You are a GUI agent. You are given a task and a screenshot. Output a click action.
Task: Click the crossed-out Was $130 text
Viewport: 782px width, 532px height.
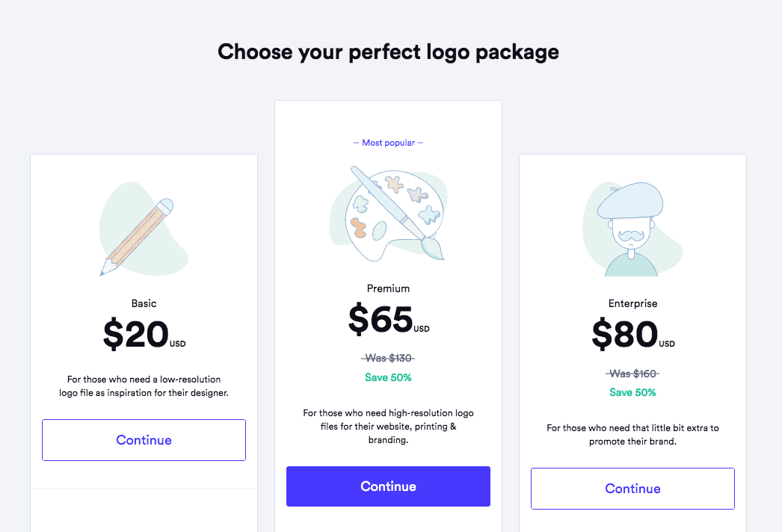[388, 358]
